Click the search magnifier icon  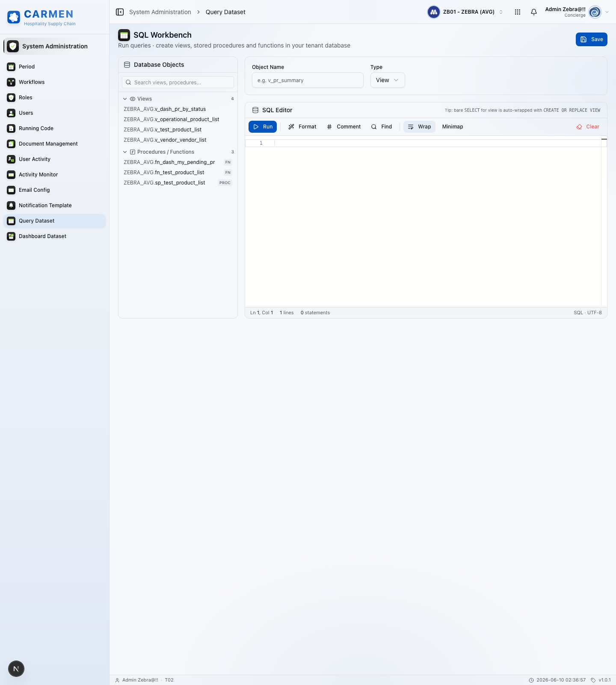tap(128, 82)
